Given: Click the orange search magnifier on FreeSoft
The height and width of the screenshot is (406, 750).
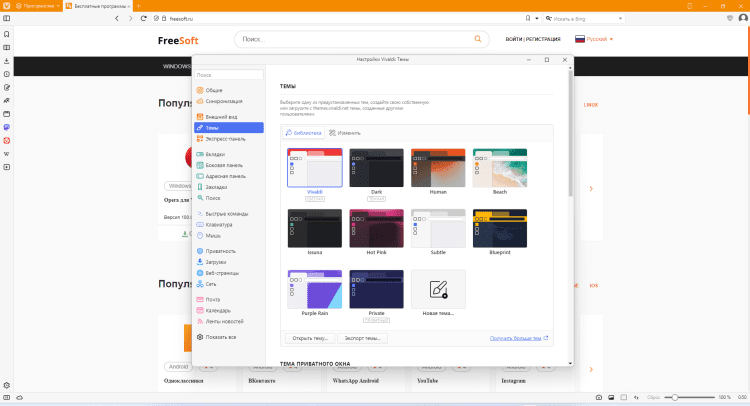Looking at the screenshot, I should click(477, 39).
